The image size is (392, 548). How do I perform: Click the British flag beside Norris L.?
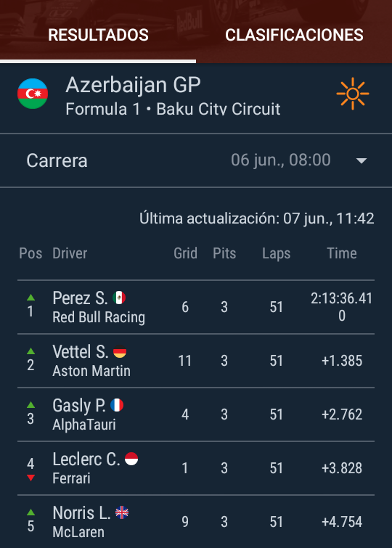pos(122,512)
